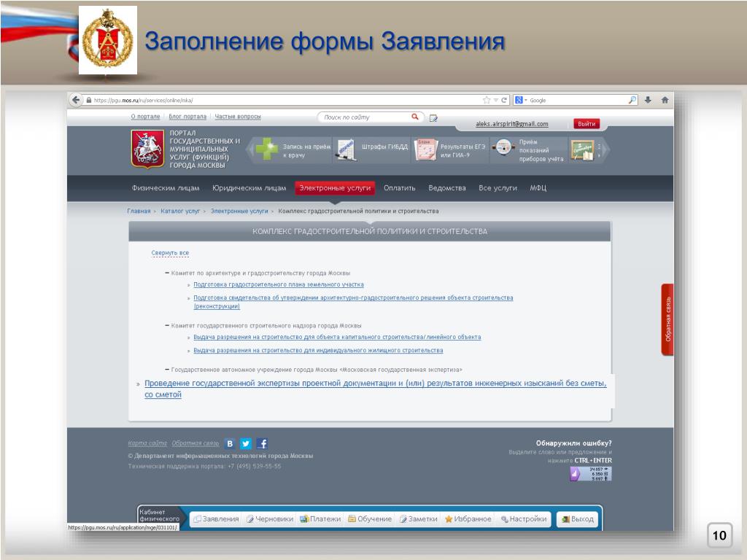This screenshot has width=747, height=560.
Task: Open 'Подготовка градостроительного плана земельного участка'
Action: tap(279, 284)
